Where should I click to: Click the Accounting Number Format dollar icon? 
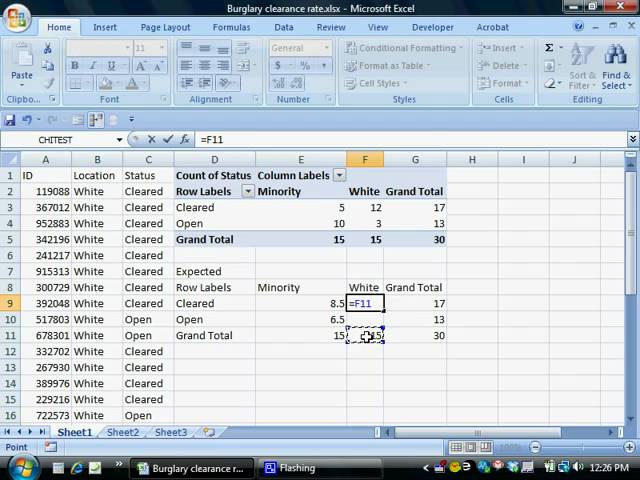coord(278,66)
